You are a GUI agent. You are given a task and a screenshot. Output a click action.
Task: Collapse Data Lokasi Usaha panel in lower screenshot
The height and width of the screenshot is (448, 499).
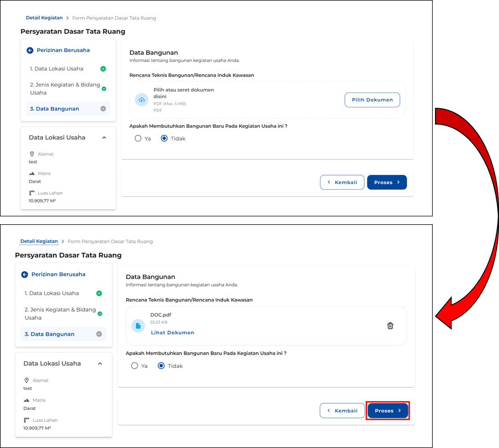click(x=100, y=364)
